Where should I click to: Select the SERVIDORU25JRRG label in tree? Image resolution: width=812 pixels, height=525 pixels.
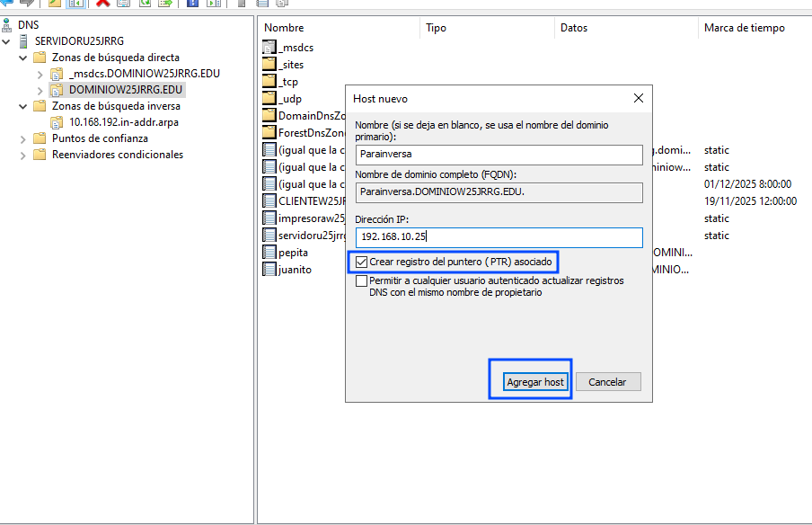point(79,41)
